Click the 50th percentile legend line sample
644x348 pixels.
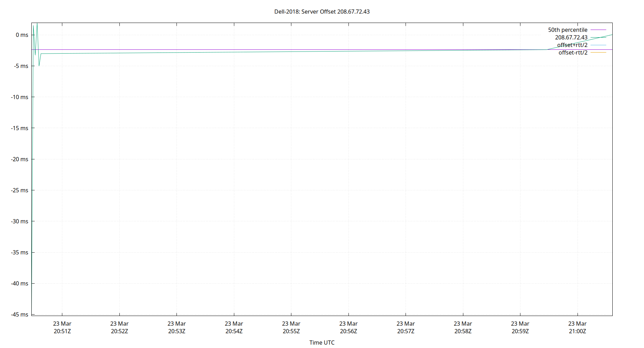pos(598,30)
